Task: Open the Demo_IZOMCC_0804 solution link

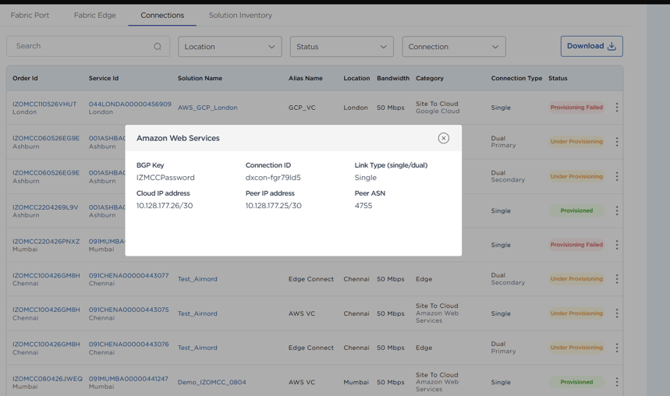Action: pyautogui.click(x=212, y=382)
